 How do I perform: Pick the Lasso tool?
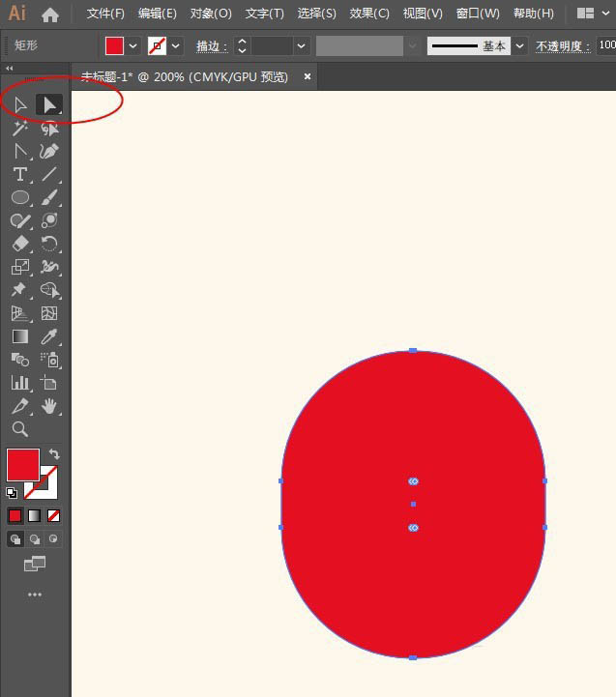tap(49, 129)
